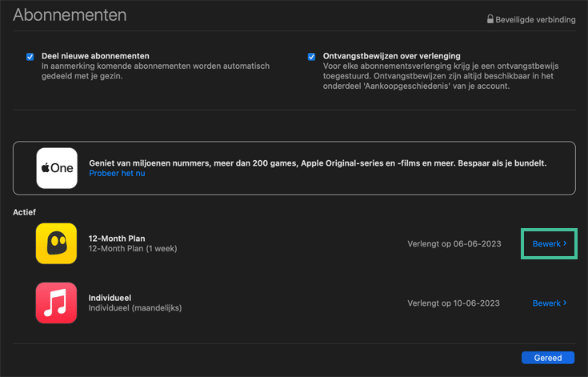Click the lock icon beside Beveiligde verbinding
The height and width of the screenshot is (377, 588).
point(490,18)
